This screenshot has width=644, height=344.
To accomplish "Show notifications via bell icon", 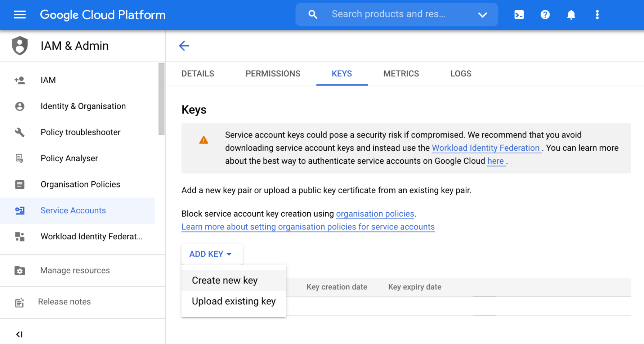I will click(x=571, y=15).
